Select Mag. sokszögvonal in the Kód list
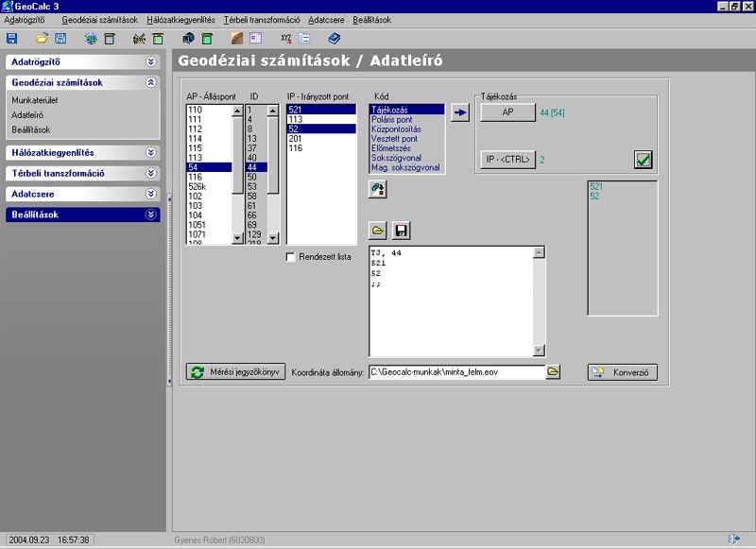 pos(406,168)
